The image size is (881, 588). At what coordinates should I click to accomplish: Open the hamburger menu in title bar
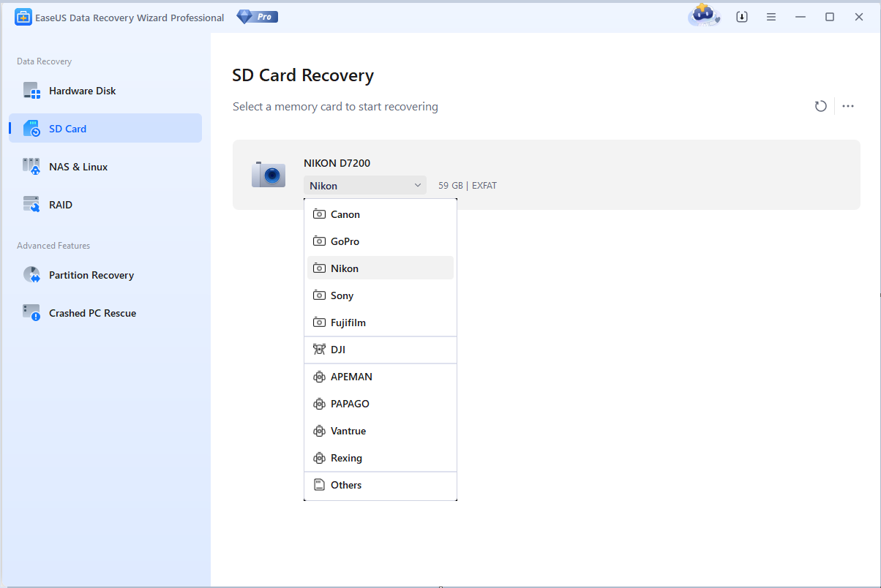[771, 17]
